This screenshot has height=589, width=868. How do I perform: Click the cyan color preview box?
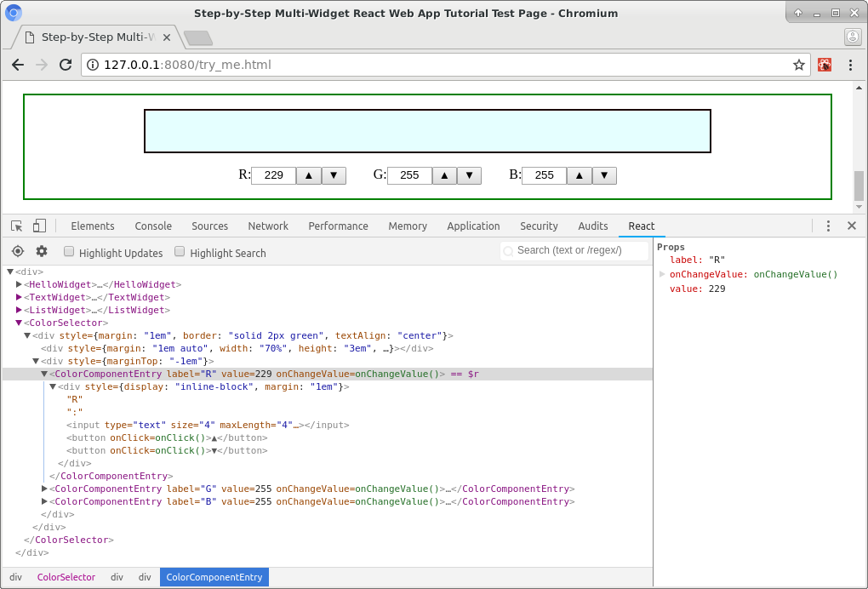tap(427, 130)
